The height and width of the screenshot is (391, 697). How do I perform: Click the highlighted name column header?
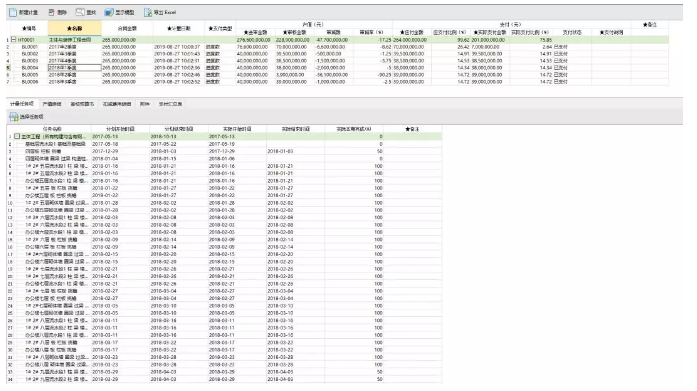pos(75,28)
